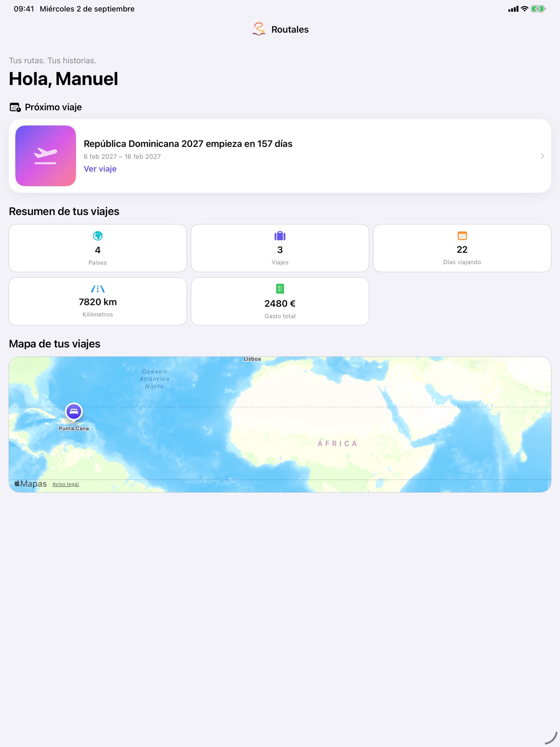Click the 'Próximo viaje' section heading
The image size is (560, 747).
[x=53, y=107]
